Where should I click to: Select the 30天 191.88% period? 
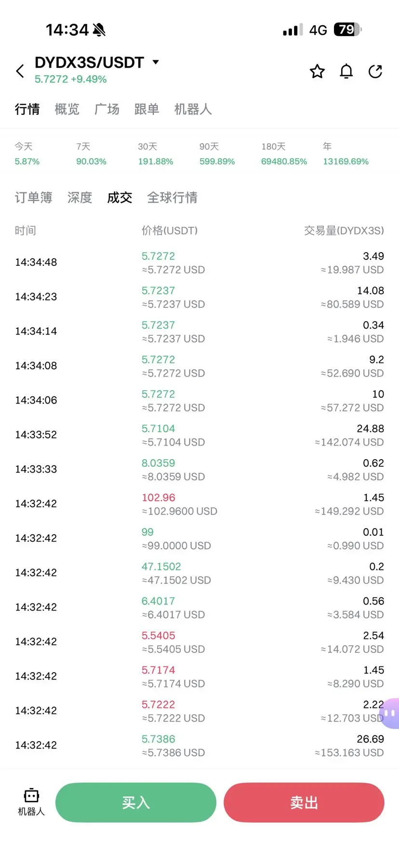[x=155, y=154]
